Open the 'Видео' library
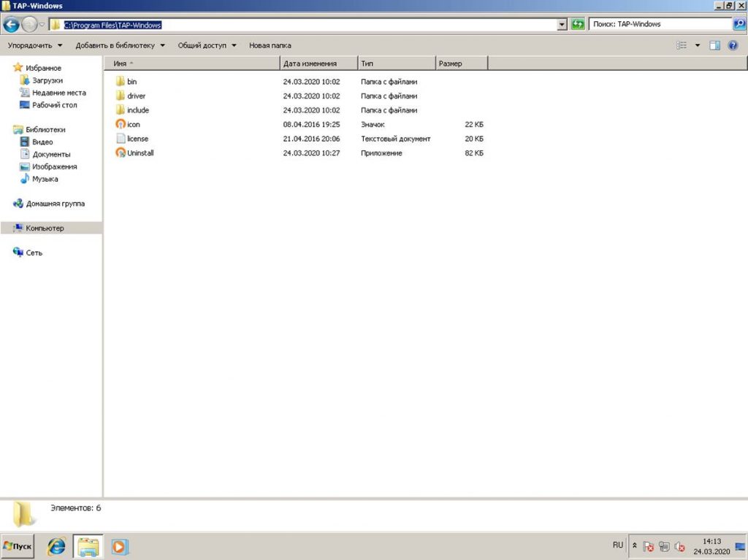The height and width of the screenshot is (560, 748). pyautogui.click(x=37, y=142)
